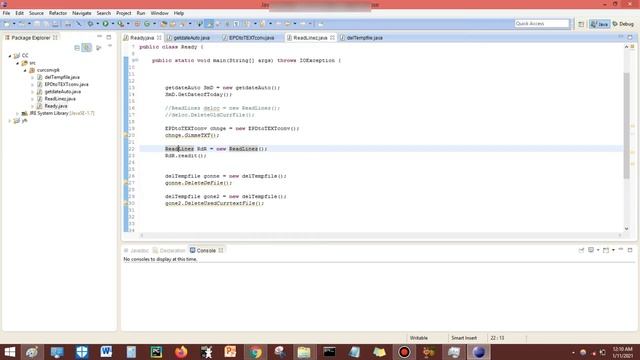
Task: Switch to the Java perspective
Action: pos(599,24)
